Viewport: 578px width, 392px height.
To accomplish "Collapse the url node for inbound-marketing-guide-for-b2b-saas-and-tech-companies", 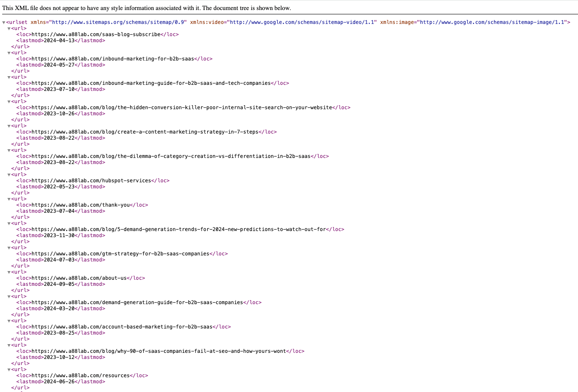I will pos(9,77).
